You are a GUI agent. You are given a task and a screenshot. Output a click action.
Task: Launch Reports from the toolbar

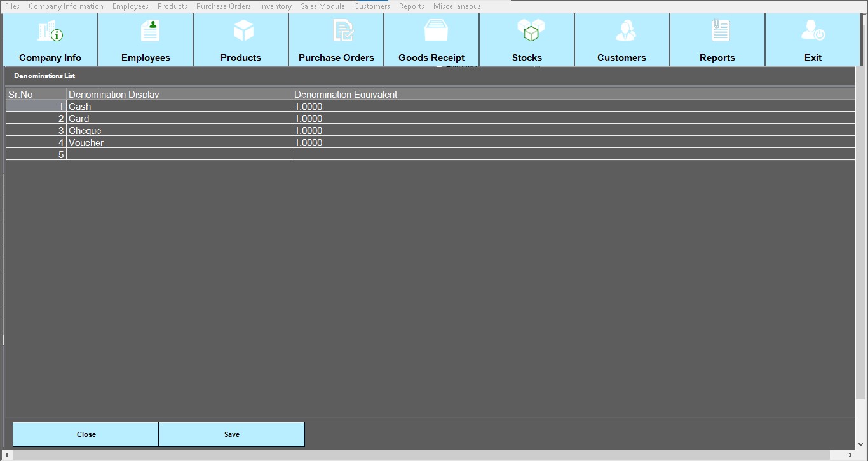pos(717,39)
